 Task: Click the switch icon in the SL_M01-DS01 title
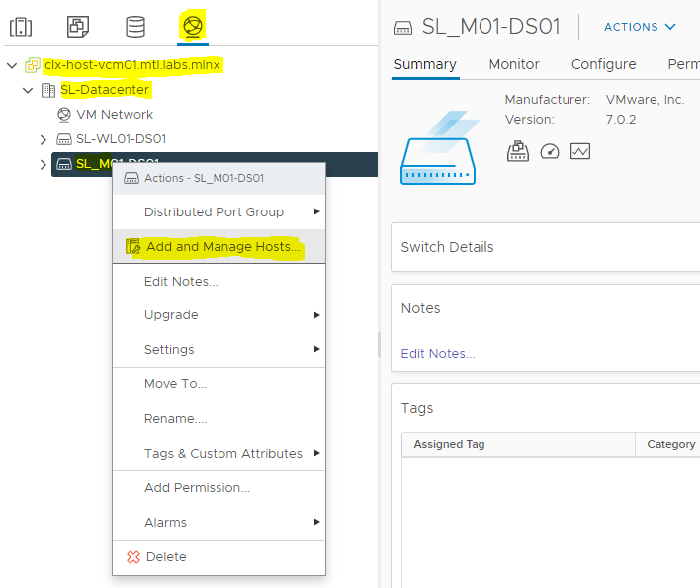[x=403, y=28]
